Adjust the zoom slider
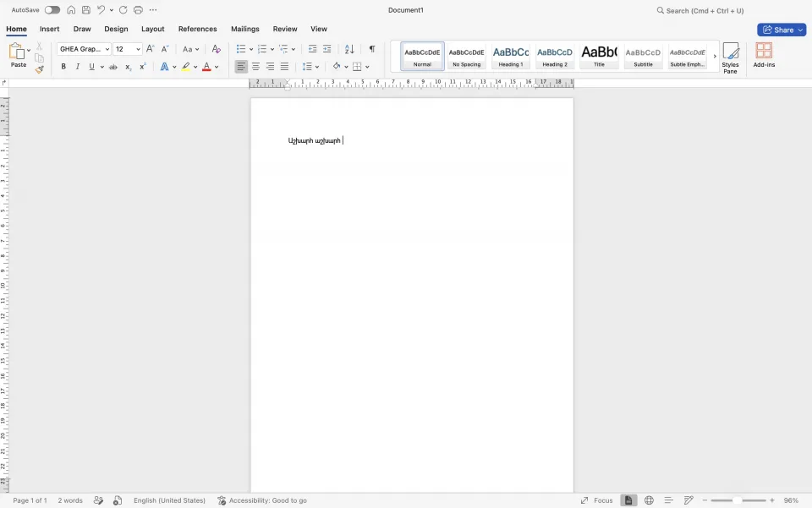The image size is (812, 508). point(738,500)
